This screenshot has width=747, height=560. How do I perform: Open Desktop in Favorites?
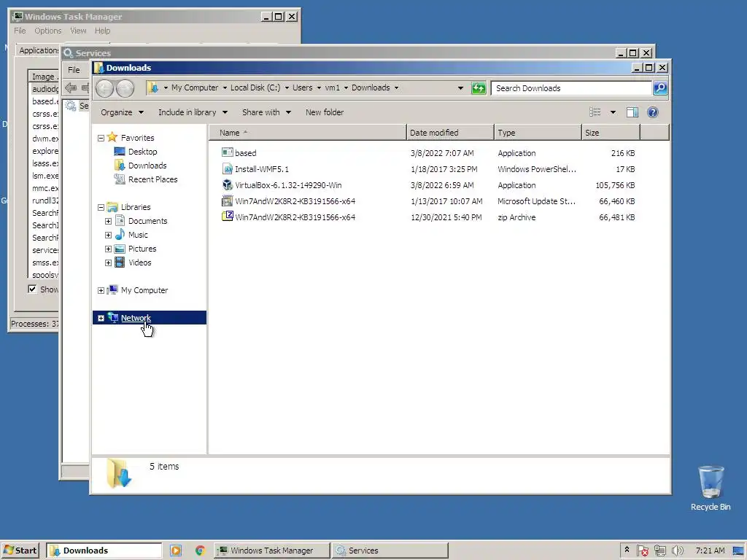click(x=142, y=152)
